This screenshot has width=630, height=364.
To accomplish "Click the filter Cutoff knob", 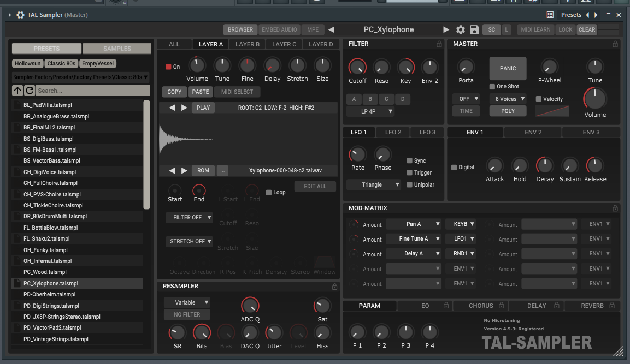I will [x=357, y=67].
